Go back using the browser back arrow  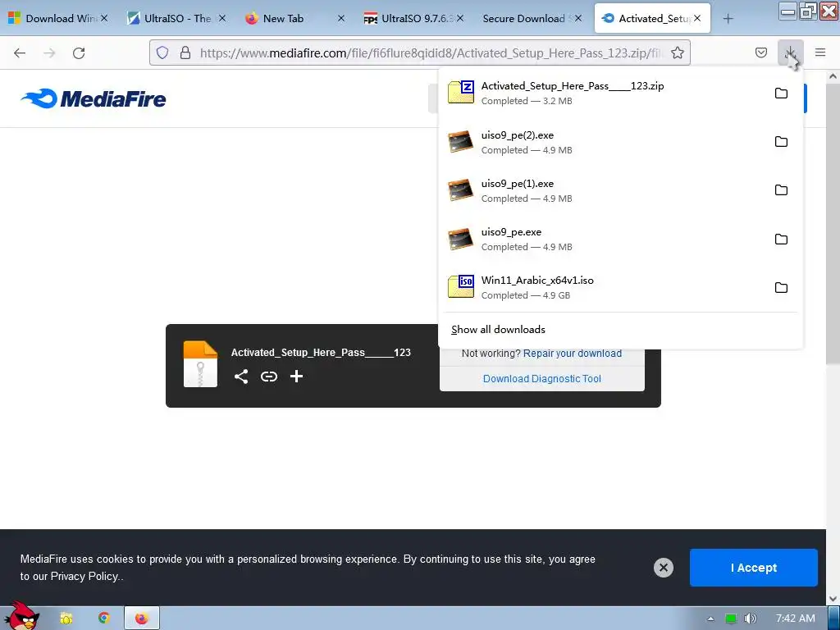20,52
